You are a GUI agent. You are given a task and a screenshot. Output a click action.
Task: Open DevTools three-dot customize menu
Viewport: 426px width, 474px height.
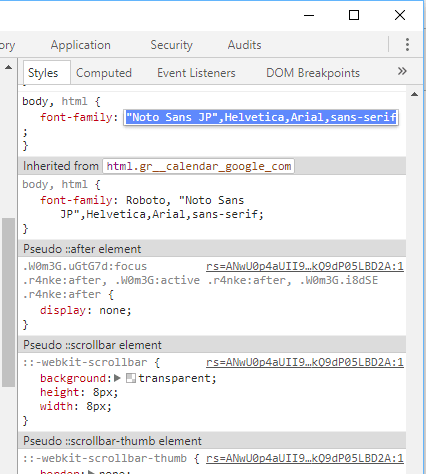click(x=407, y=44)
